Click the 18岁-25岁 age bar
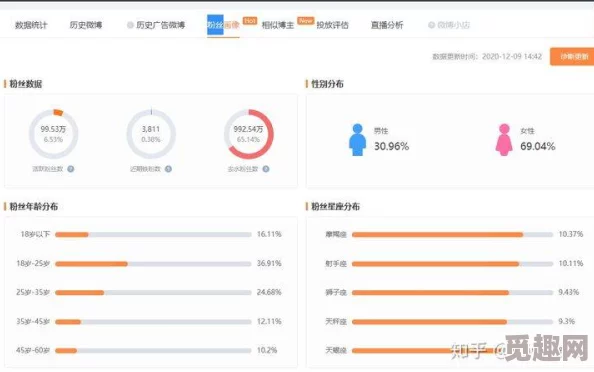The image size is (594, 372). point(153,264)
